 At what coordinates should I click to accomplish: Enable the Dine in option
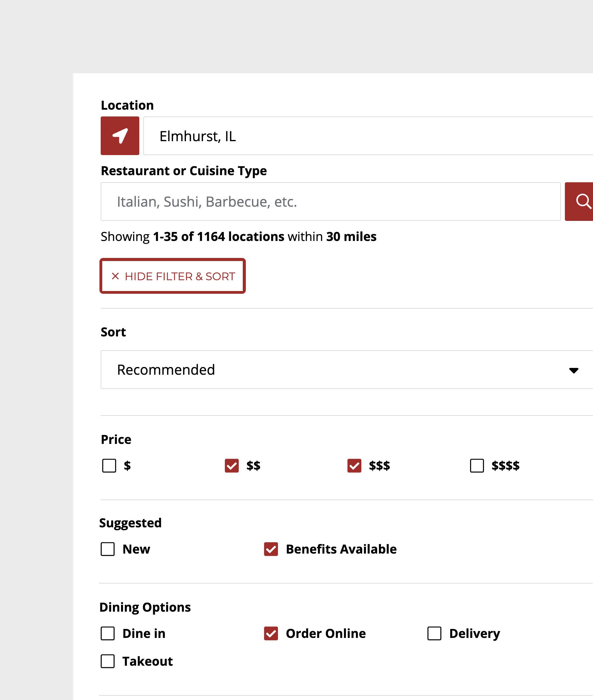coord(107,634)
